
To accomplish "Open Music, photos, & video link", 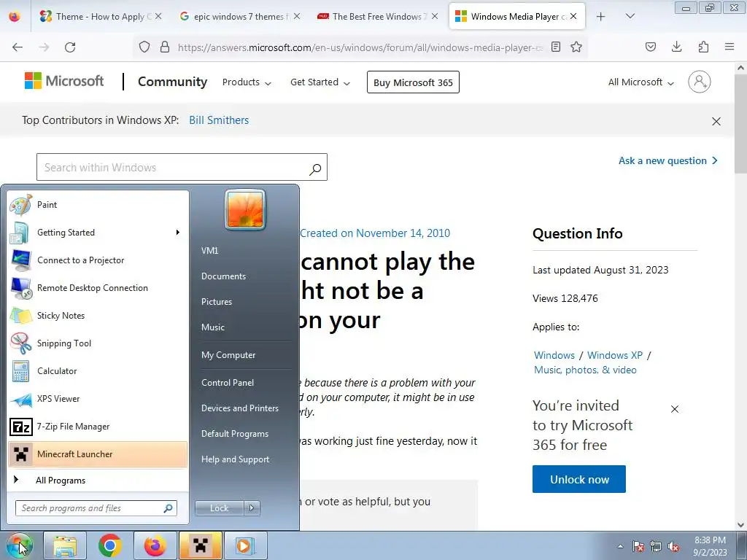I will tap(585, 370).
